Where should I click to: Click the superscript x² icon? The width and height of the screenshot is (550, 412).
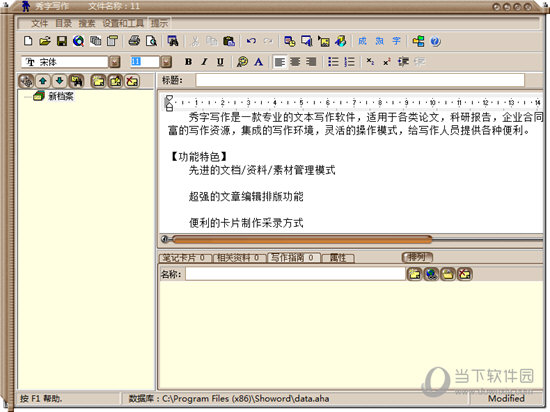click(x=387, y=62)
